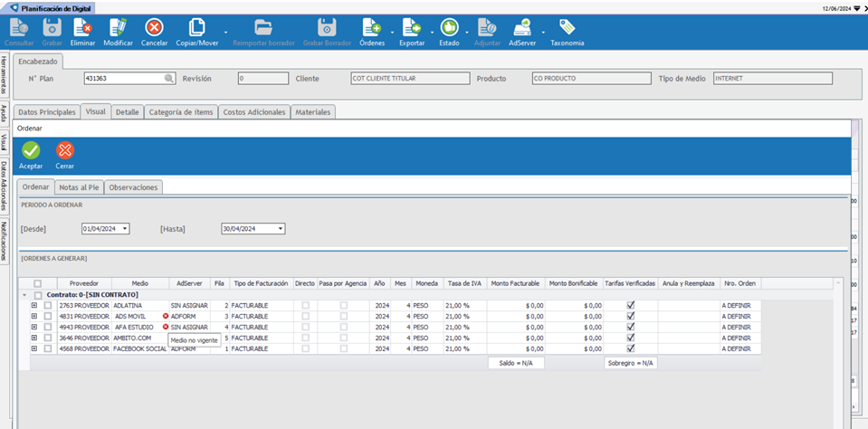Image resolution: width=868 pixels, height=429 pixels.
Task: Open the Datos Adicionales side panel
Action: tap(4, 186)
